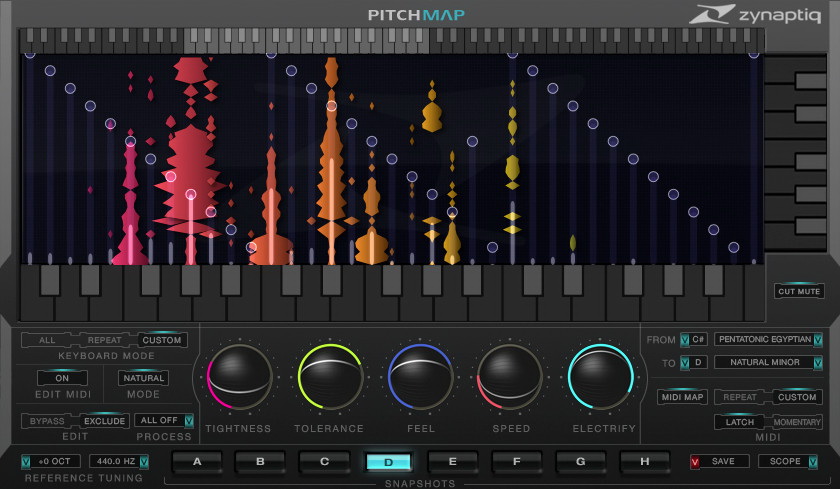Click the Electrify knob

point(601,378)
